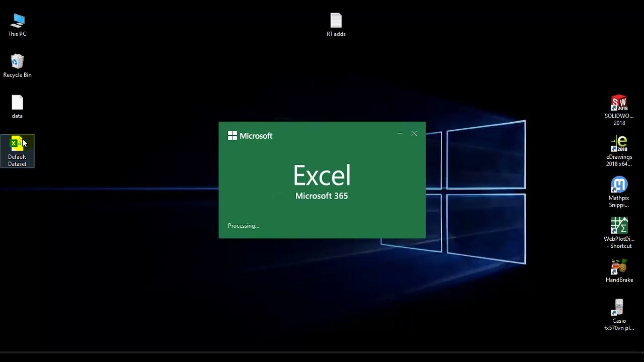The height and width of the screenshot is (362, 644).
Task: Select the Mathpix Snipping shortcut
Action: click(x=619, y=192)
